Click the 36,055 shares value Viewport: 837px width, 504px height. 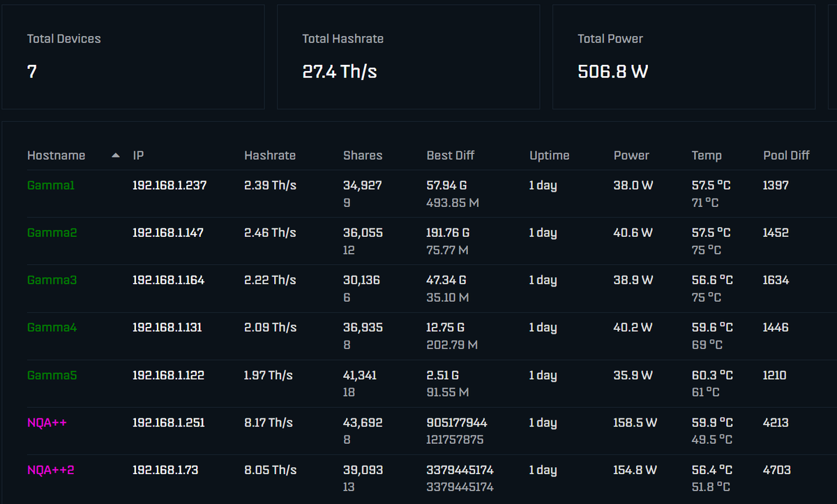pos(363,233)
